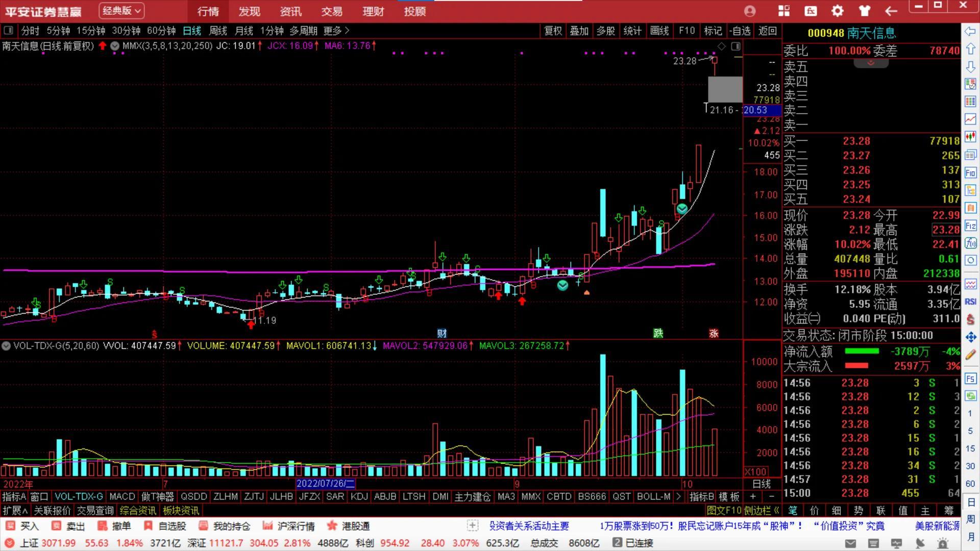Click the green refresh sidebar icon
This screenshot has width=980, height=551.
click(x=970, y=396)
